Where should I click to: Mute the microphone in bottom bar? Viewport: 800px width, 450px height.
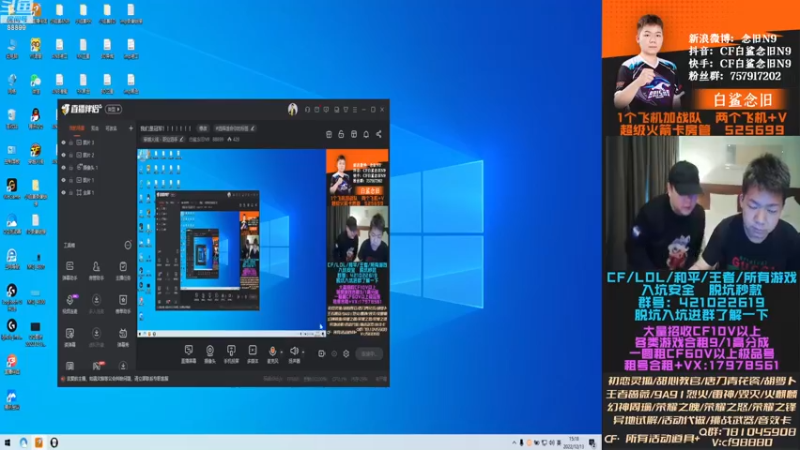click(x=272, y=351)
